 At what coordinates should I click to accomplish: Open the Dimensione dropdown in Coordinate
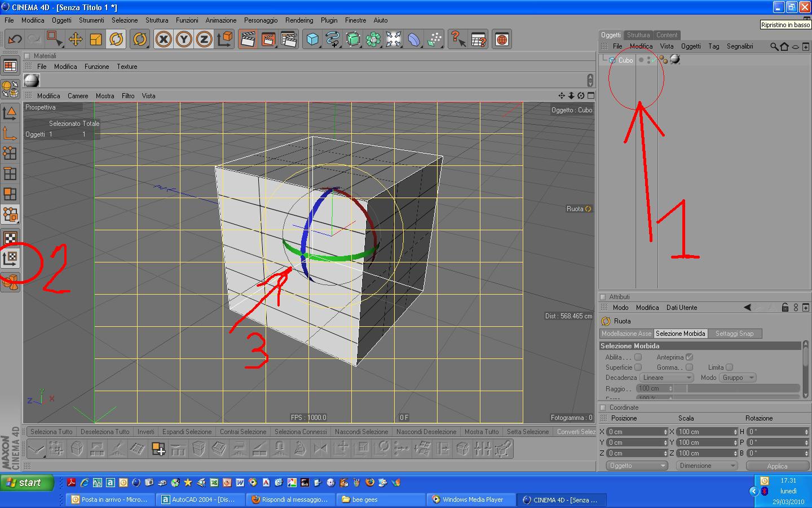tap(708, 466)
